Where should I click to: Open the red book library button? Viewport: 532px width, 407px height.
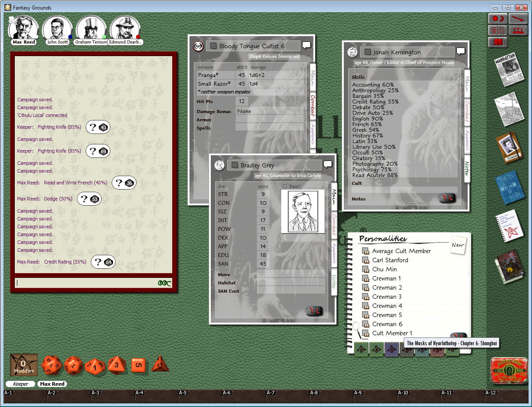[x=498, y=42]
